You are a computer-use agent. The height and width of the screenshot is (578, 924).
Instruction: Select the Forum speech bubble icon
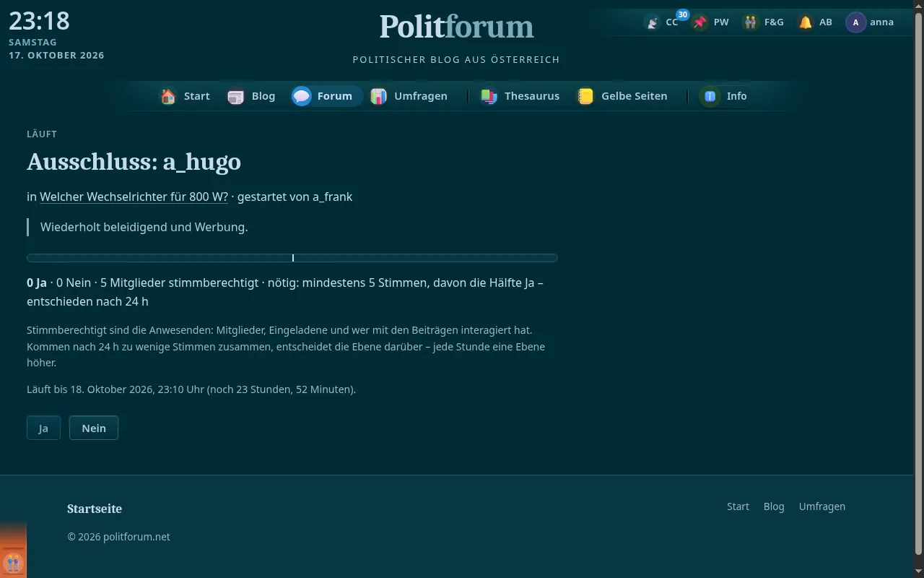[x=302, y=96]
